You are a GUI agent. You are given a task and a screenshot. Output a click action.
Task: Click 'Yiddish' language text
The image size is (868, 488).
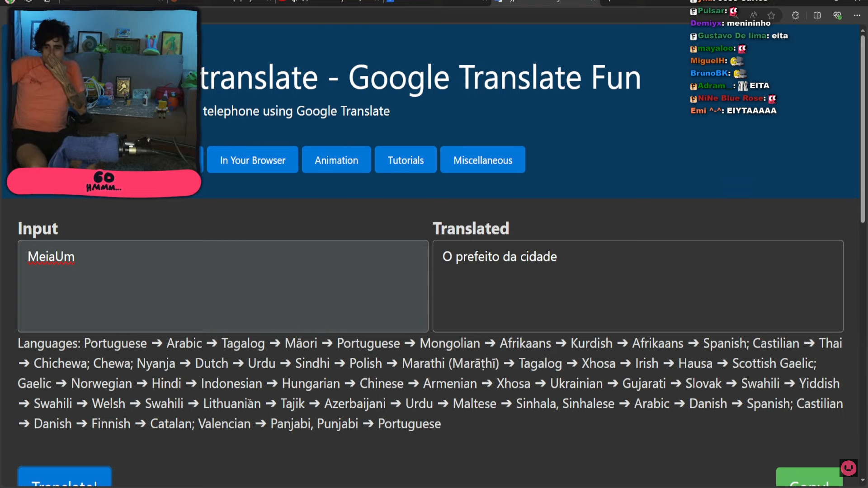(x=819, y=384)
